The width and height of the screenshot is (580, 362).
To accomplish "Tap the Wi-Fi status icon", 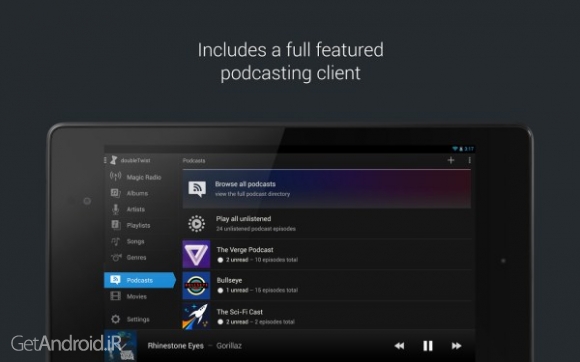I will pyautogui.click(x=455, y=149).
